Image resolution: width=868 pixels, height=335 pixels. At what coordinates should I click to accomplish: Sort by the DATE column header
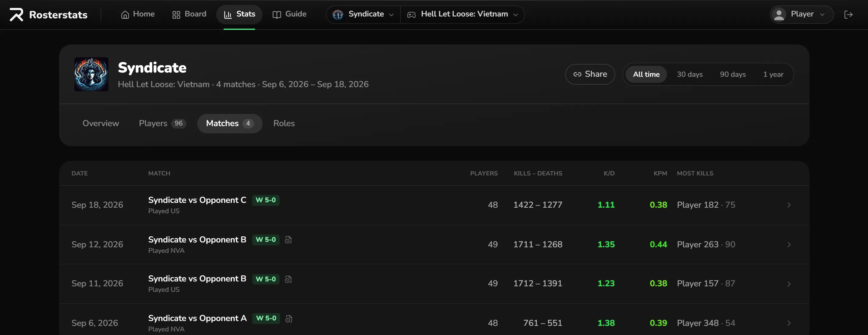pos(79,173)
